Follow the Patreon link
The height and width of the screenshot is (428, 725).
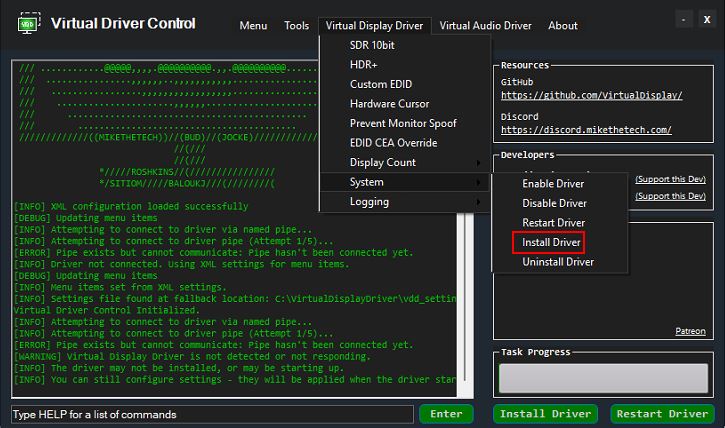click(x=690, y=331)
